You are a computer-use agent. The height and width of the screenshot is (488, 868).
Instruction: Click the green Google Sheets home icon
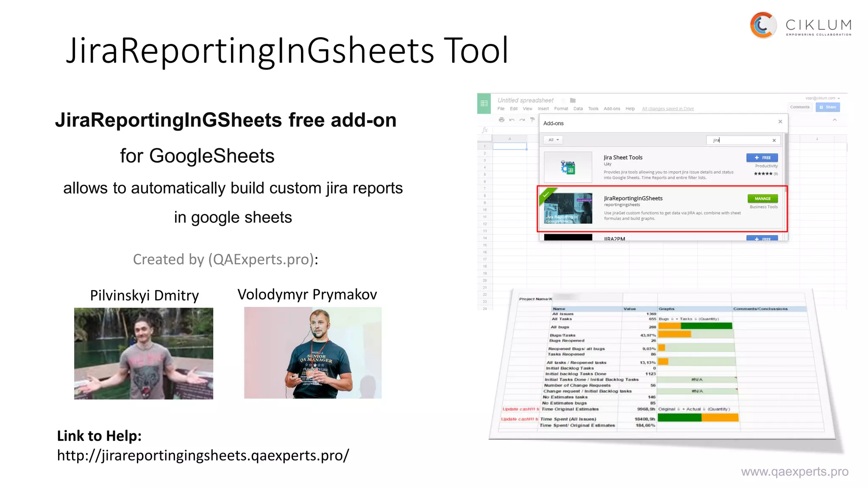tap(484, 103)
